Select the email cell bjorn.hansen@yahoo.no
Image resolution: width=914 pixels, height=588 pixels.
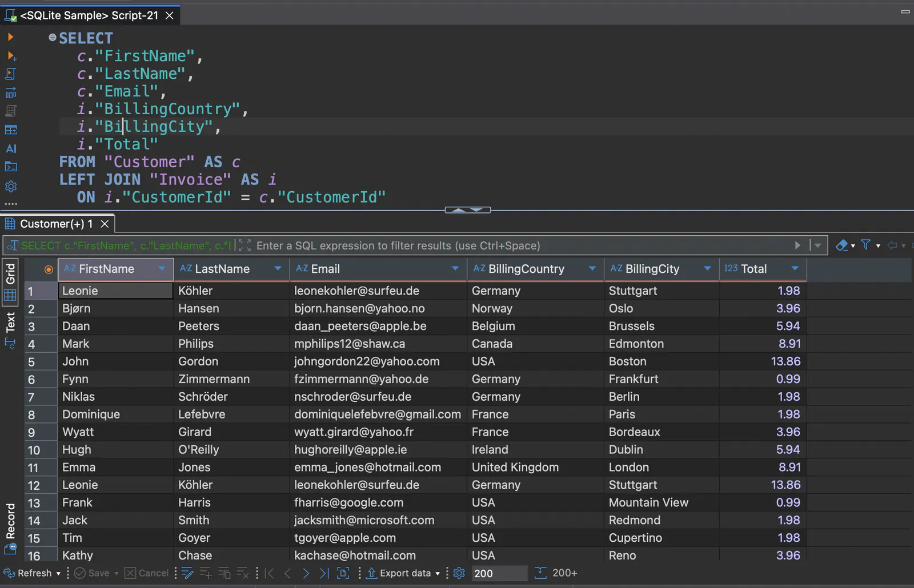click(378, 308)
